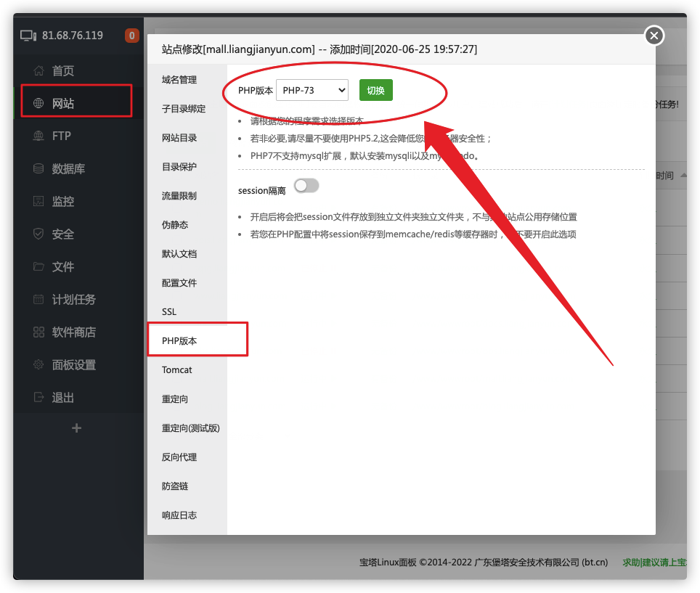Image resolution: width=700 pixels, height=593 pixels.
Task: Click the 时间 column header in the background table
Action: point(664,176)
